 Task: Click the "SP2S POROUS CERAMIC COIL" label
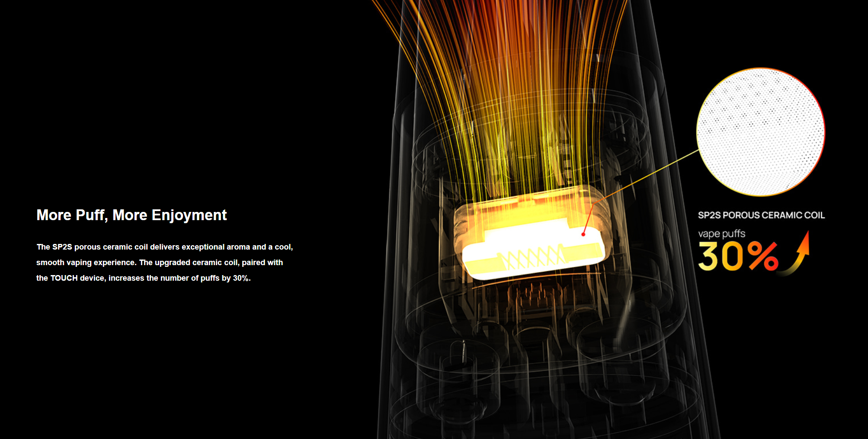[x=761, y=215]
